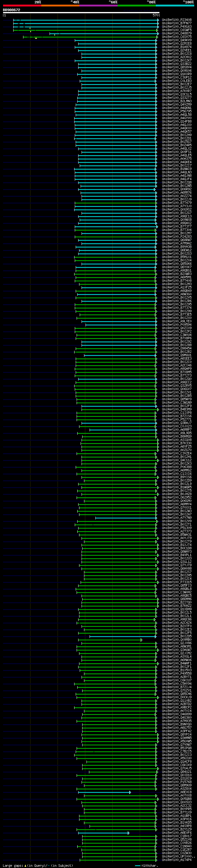Image resolution: width=197 pixels, height=868 pixels.
Task: Select label UniRef100_B9YIS6
Action: pyautogui.click(x=177, y=477)
